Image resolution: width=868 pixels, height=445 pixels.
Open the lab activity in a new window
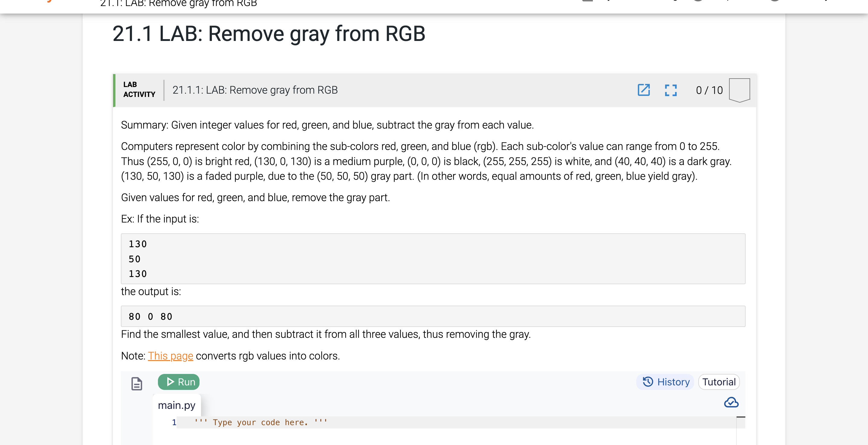pos(644,90)
